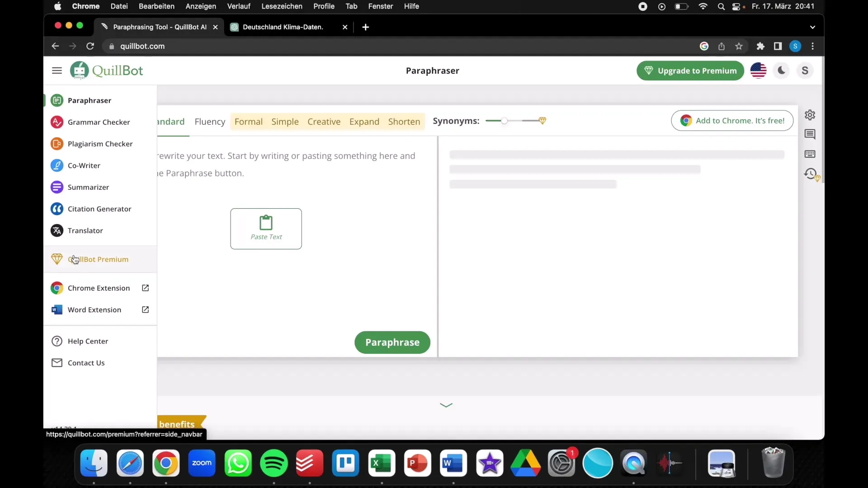Expand the navigation hamburger menu
The image size is (868, 488).
[x=57, y=70]
